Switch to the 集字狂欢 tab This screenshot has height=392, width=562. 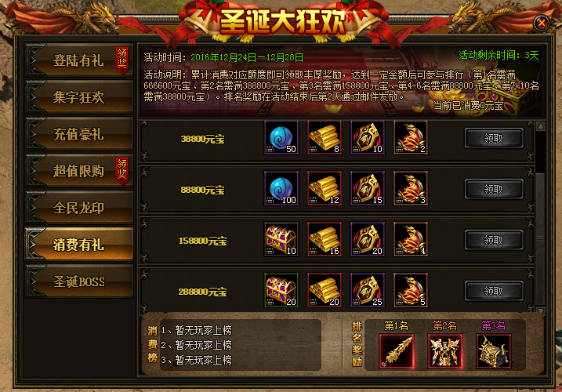(79, 97)
